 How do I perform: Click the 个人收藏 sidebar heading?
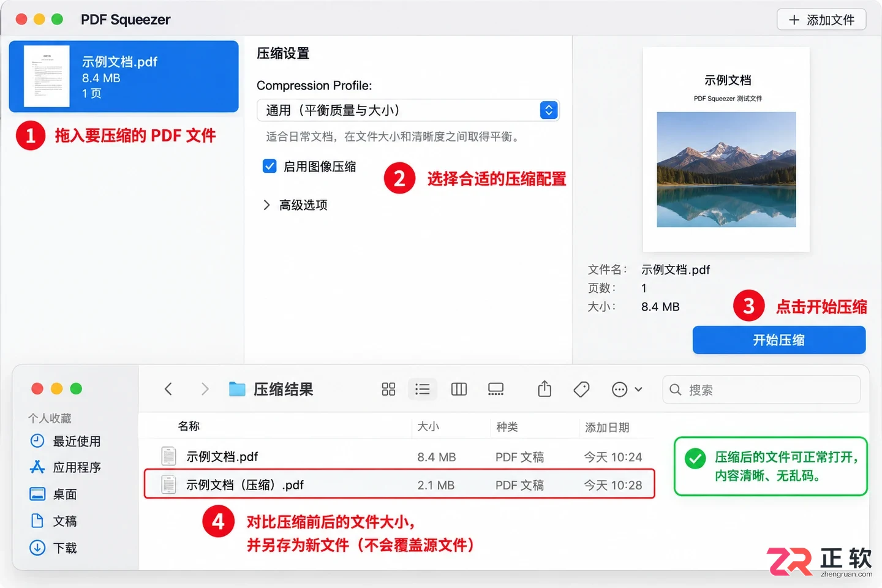pyautogui.click(x=50, y=418)
